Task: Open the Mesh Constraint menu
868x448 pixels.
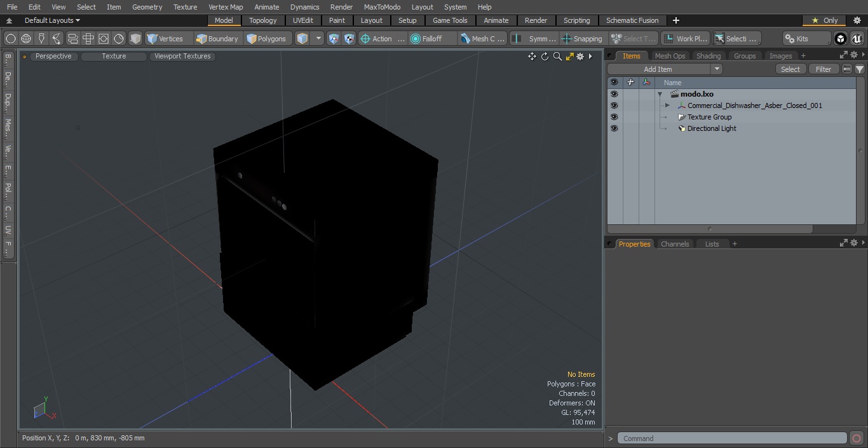Action: point(484,39)
